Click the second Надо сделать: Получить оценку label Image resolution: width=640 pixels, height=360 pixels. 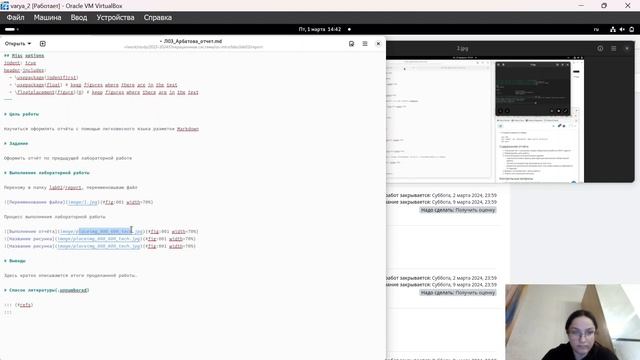click(x=458, y=293)
